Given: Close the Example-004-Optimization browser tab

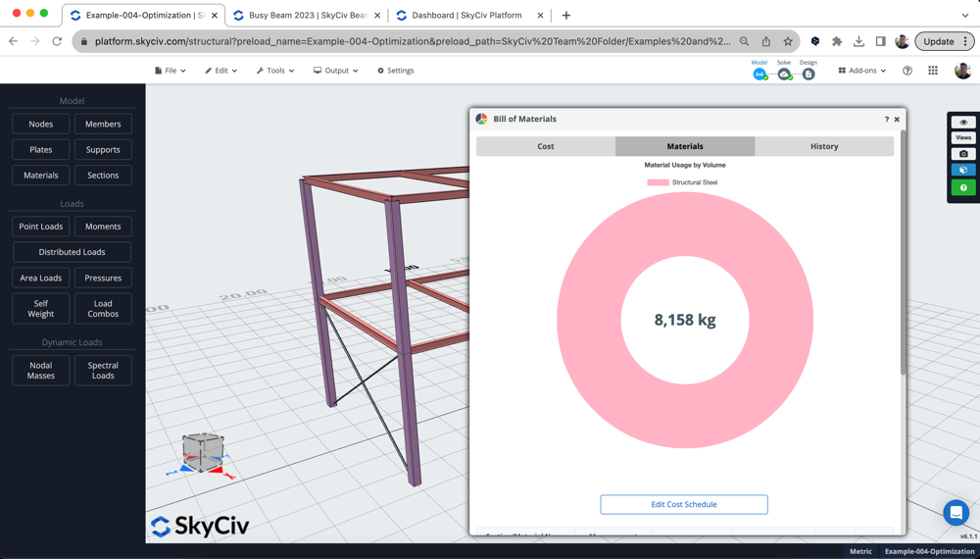Looking at the screenshot, I should point(215,15).
